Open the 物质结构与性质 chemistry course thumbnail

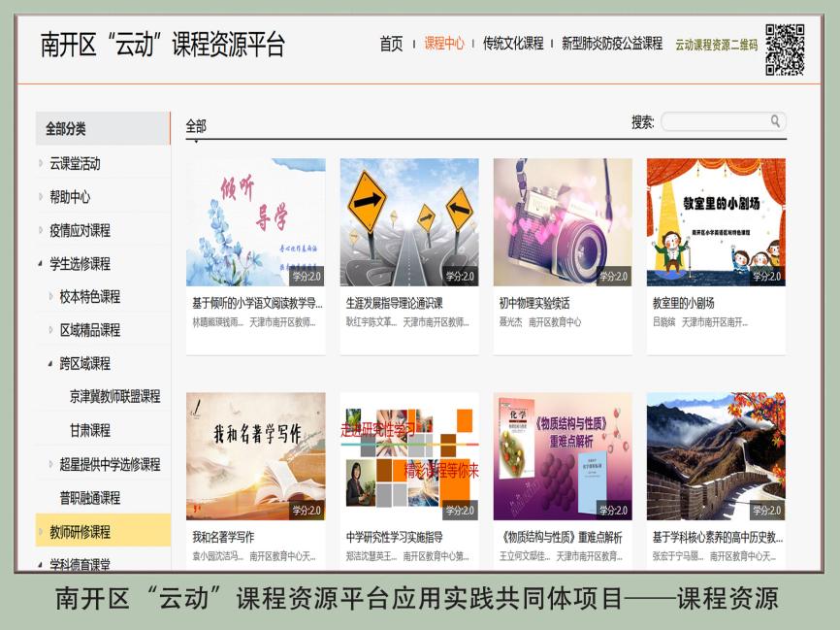click(563, 456)
